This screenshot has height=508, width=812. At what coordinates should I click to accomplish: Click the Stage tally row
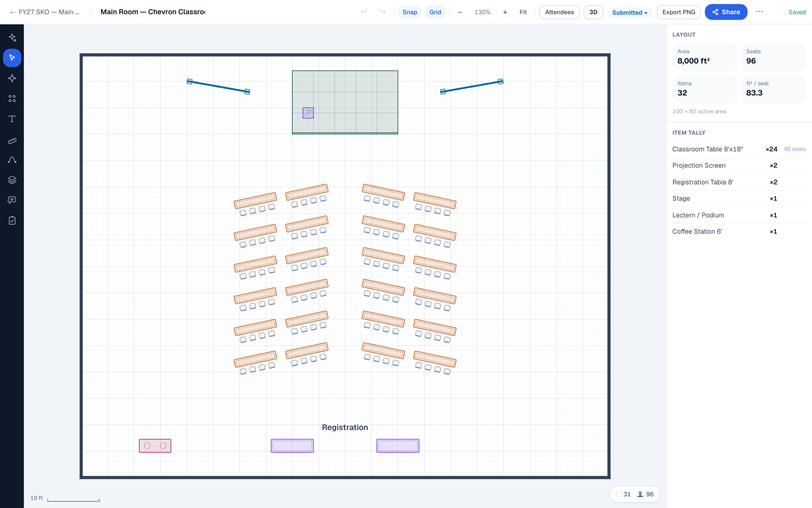click(739, 198)
